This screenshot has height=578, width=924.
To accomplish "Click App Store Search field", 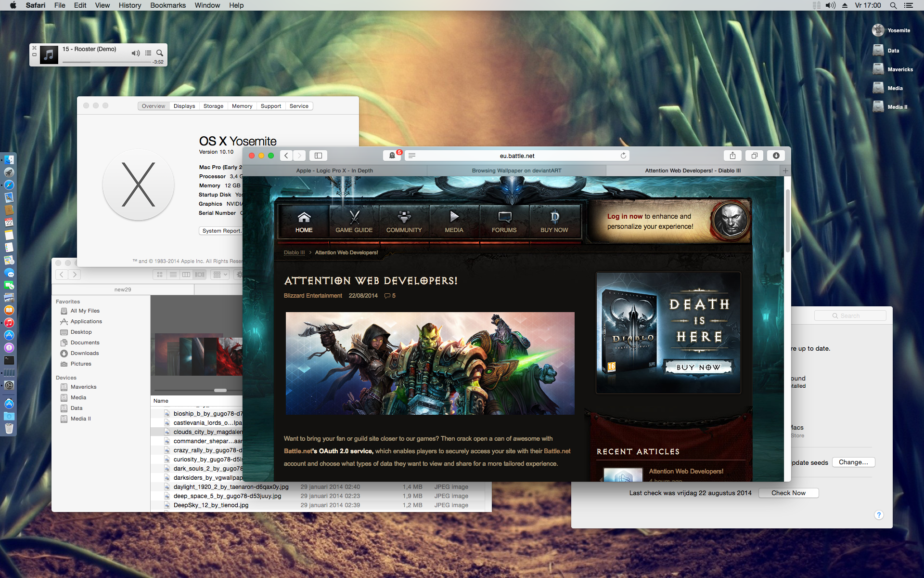I will pos(850,315).
